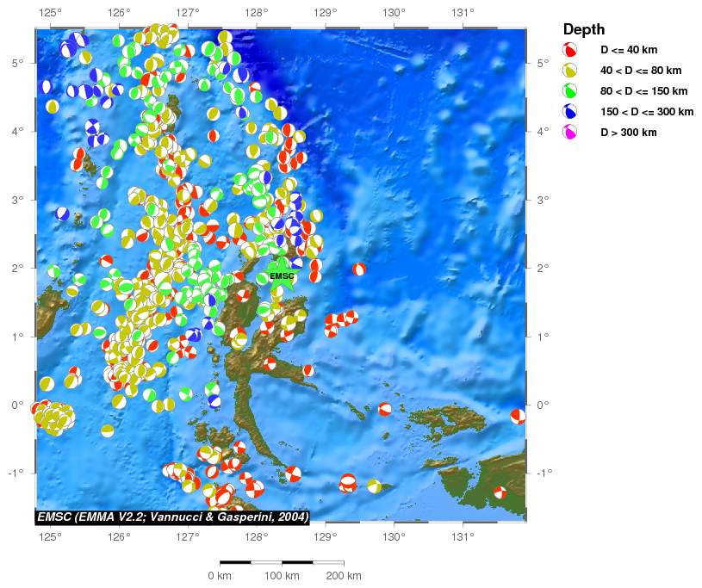702x588 pixels.
Task: Select the blue 150 < D <= 300 km legend symbol
Action: [570, 111]
